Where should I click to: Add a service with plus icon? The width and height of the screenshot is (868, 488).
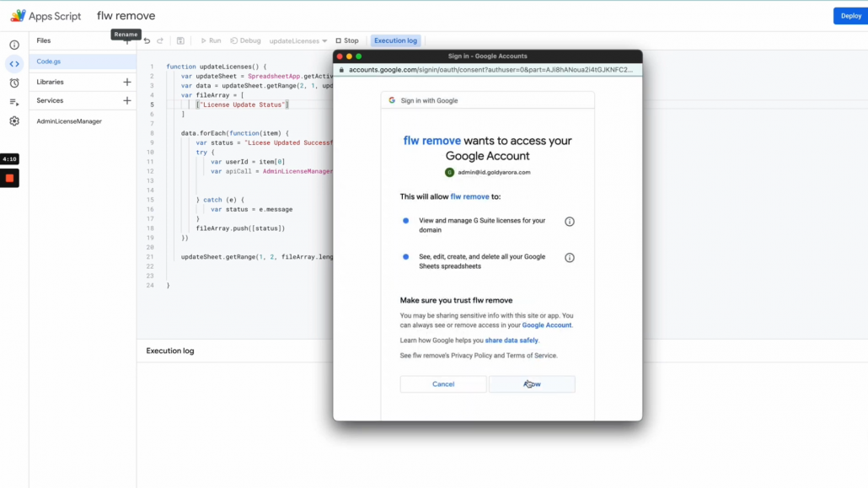pos(126,101)
